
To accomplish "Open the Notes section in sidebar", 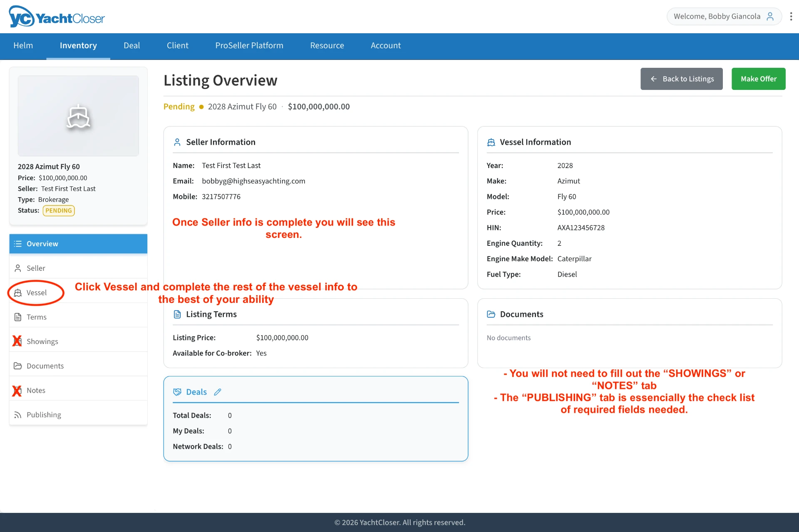I will click(78, 391).
